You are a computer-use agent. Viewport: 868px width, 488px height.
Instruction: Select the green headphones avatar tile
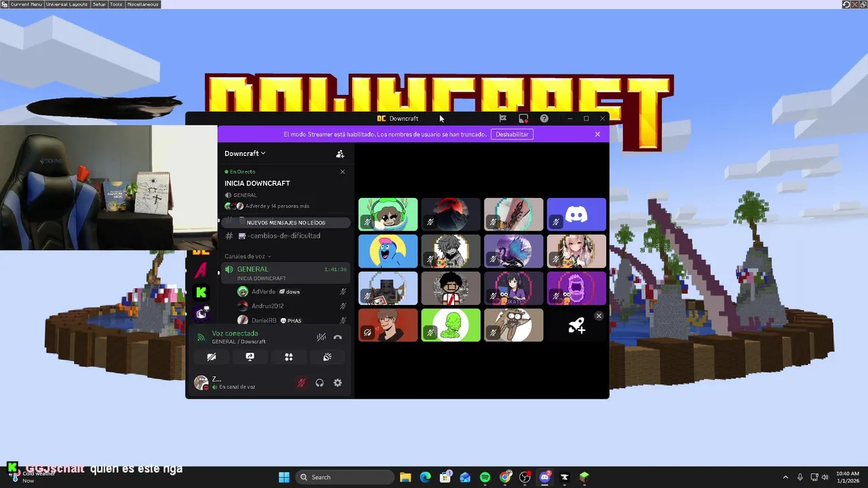(388, 214)
